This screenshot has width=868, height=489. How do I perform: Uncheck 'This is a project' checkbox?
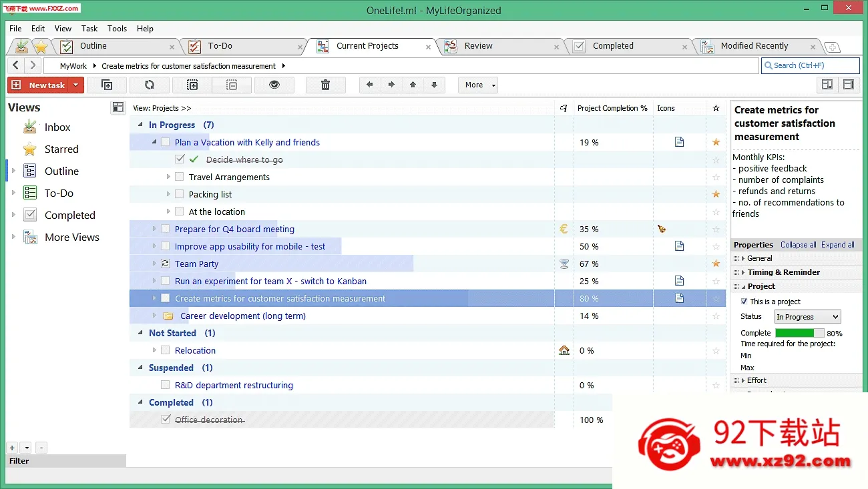point(744,302)
